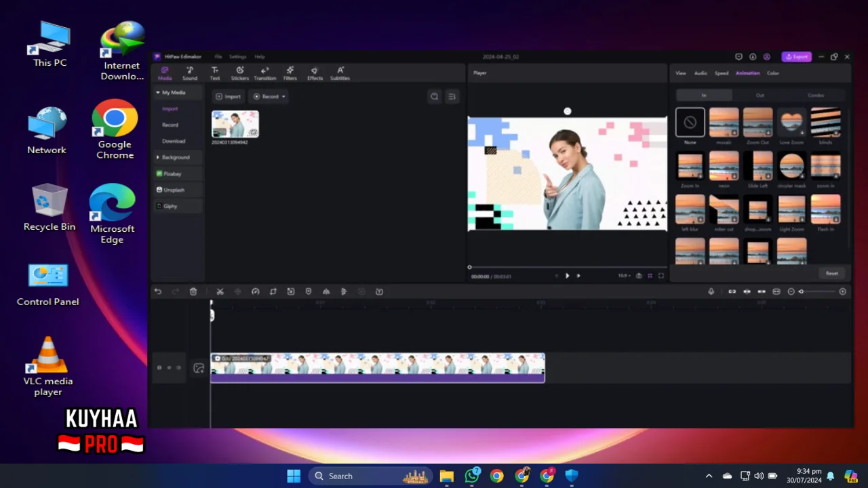Reset the animation settings

[x=832, y=273]
